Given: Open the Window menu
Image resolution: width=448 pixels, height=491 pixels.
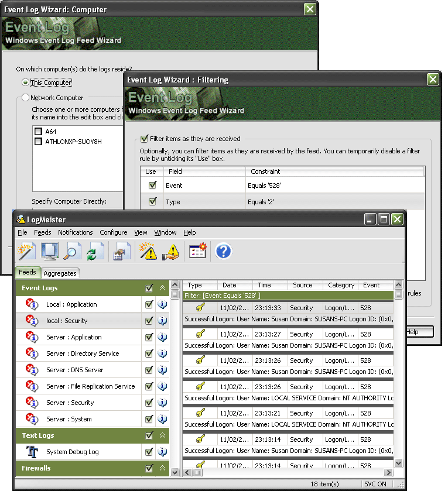Looking at the screenshot, I should click(165, 232).
